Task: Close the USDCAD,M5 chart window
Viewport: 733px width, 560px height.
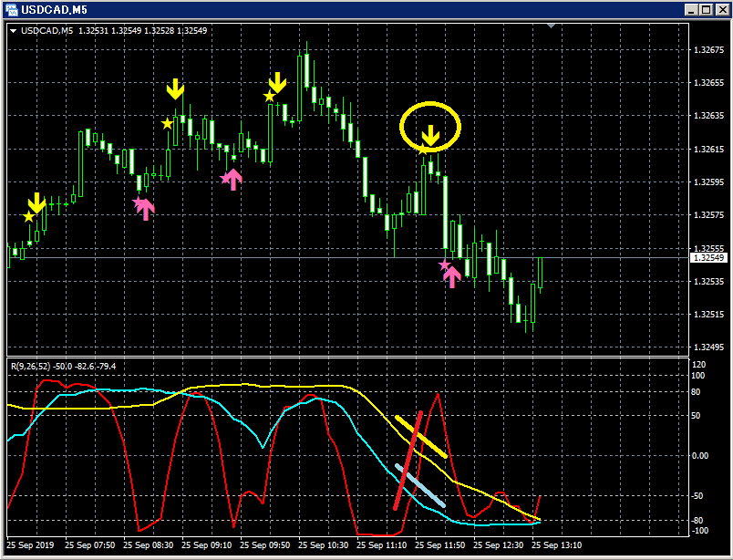Action: click(x=722, y=9)
